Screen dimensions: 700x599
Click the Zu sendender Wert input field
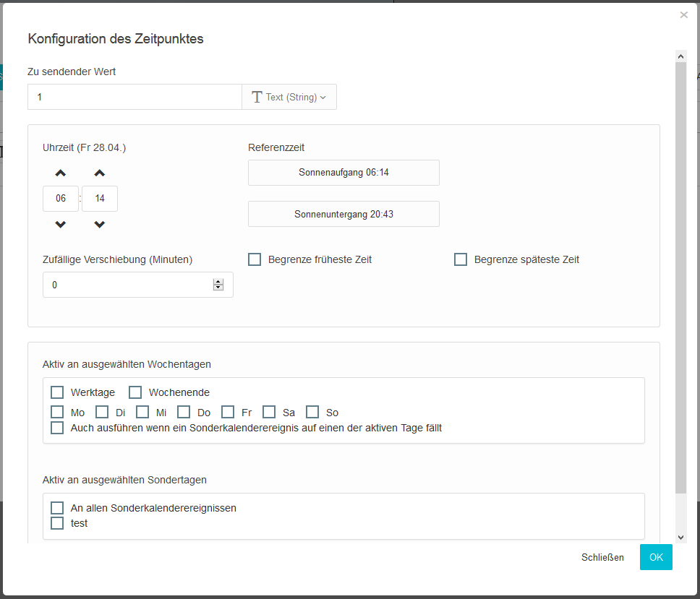coord(135,97)
